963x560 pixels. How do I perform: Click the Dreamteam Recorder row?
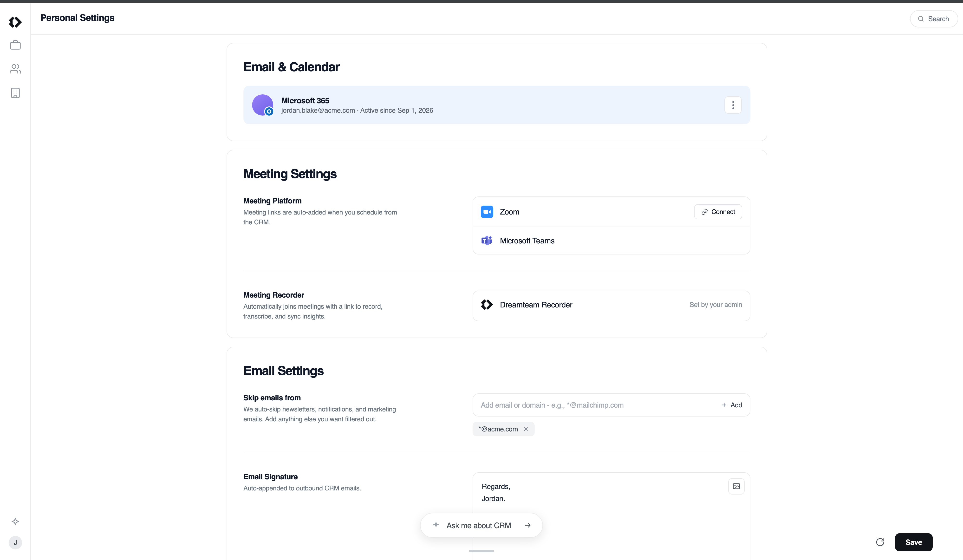pos(611,306)
